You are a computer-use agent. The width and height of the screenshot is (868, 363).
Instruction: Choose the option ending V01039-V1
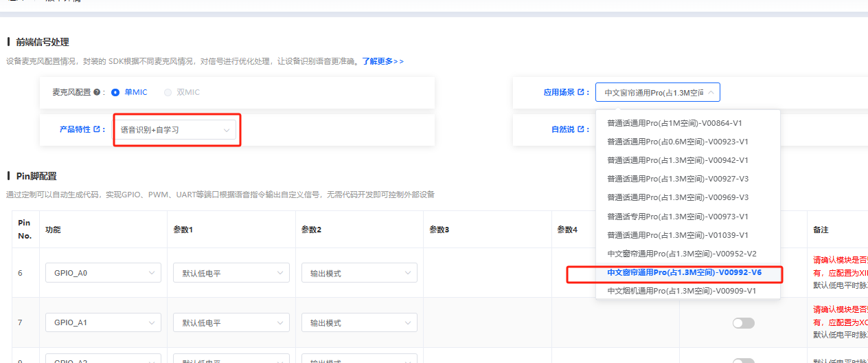[x=688, y=235]
